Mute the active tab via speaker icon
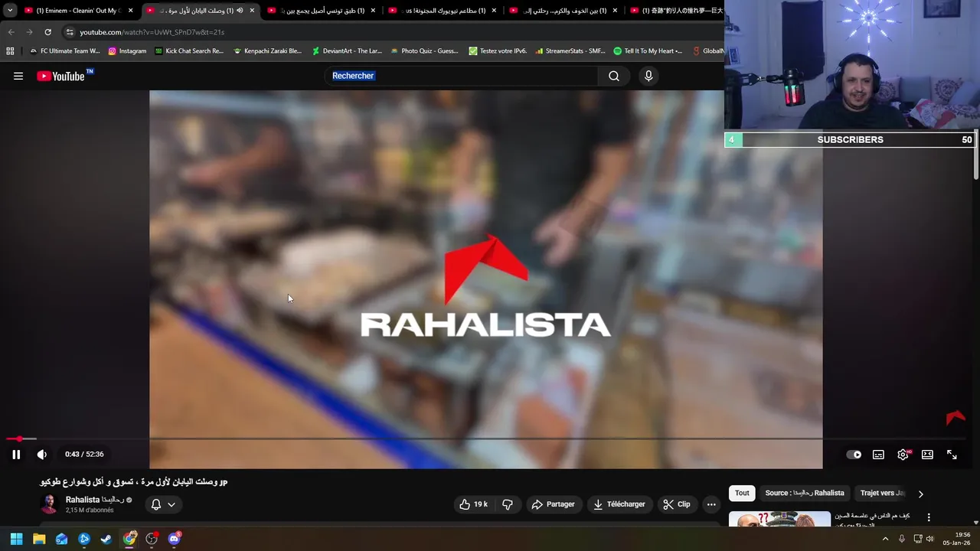980x551 pixels. click(240, 11)
